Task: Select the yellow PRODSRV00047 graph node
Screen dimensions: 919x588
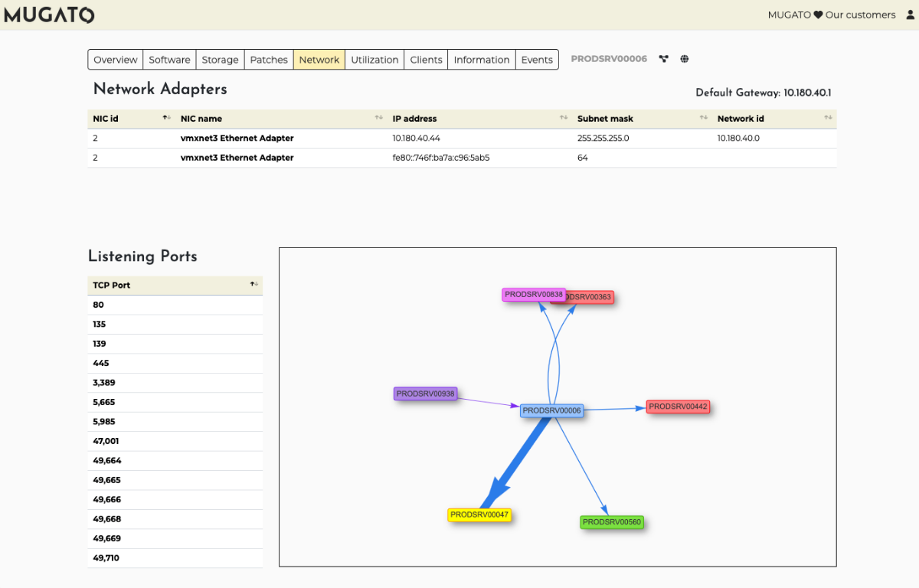Action: pyautogui.click(x=479, y=515)
